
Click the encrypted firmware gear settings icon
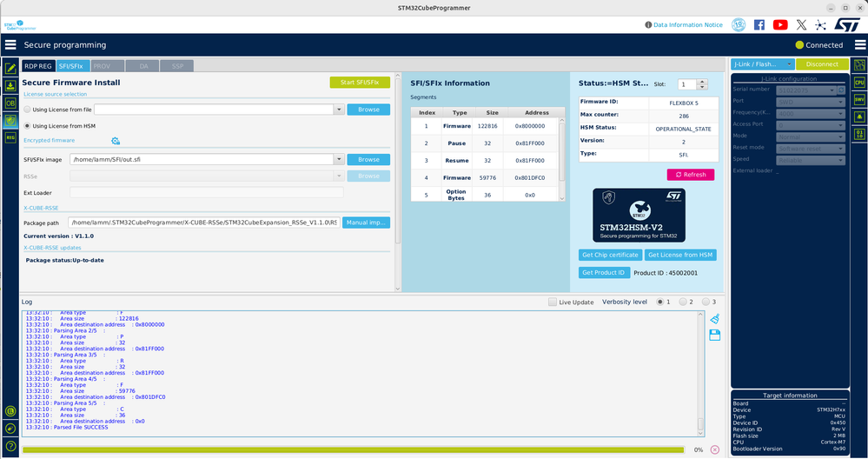pyautogui.click(x=116, y=141)
